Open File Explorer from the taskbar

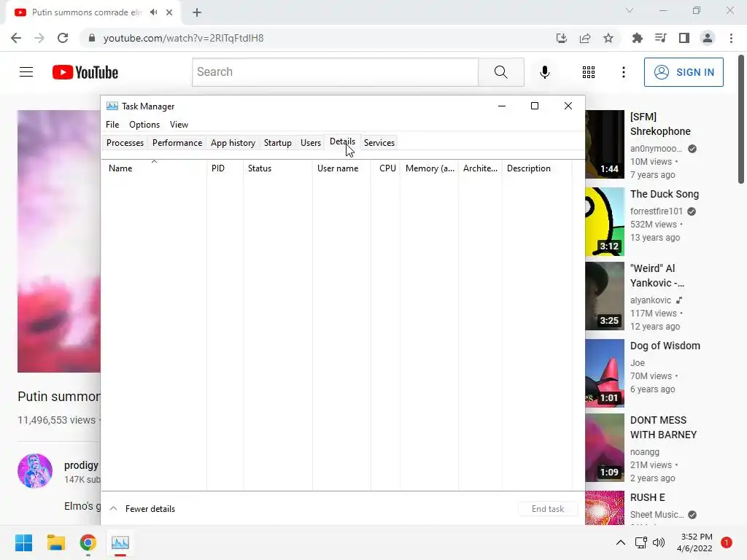[x=55, y=542]
